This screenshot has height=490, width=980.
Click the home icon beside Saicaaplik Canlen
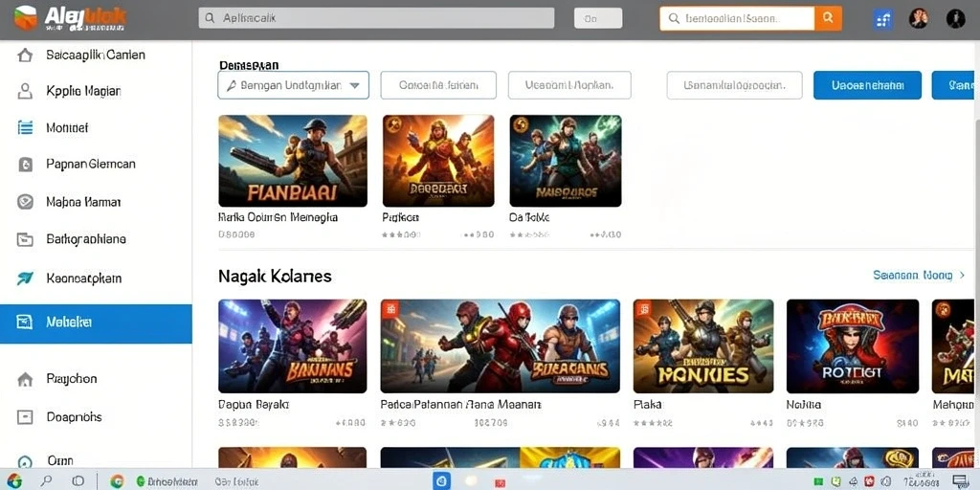(x=24, y=55)
